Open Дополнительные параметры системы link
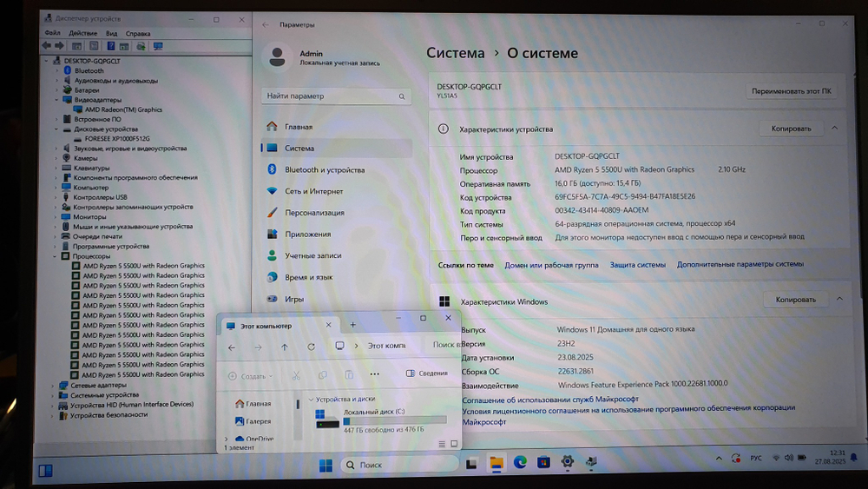The height and width of the screenshot is (489, 868). pyautogui.click(x=740, y=264)
